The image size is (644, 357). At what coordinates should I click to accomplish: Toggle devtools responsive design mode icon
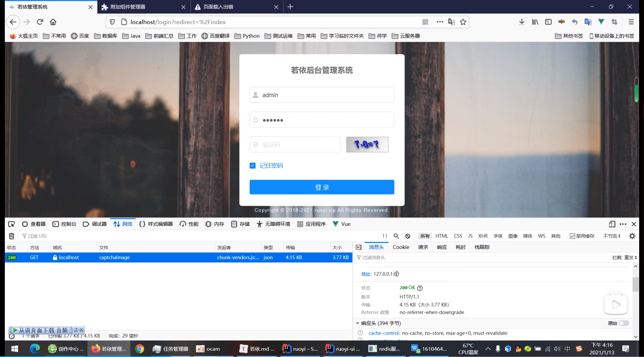tap(612, 224)
